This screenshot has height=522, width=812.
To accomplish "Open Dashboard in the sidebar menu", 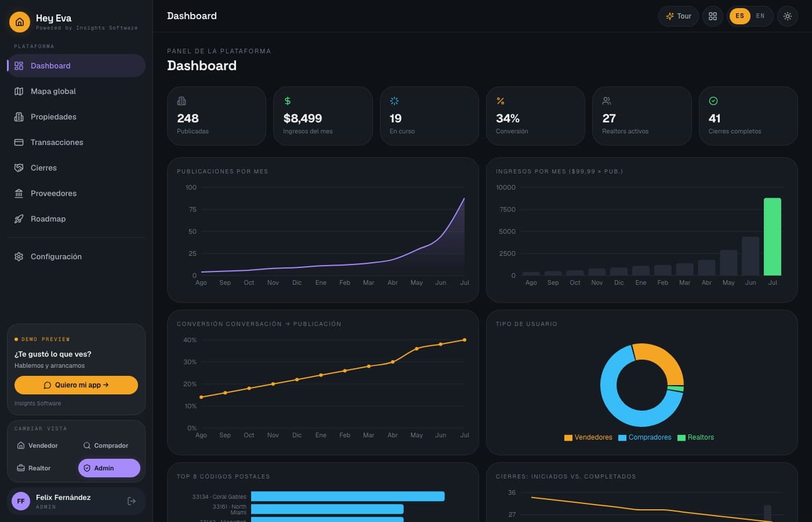I will (76, 66).
